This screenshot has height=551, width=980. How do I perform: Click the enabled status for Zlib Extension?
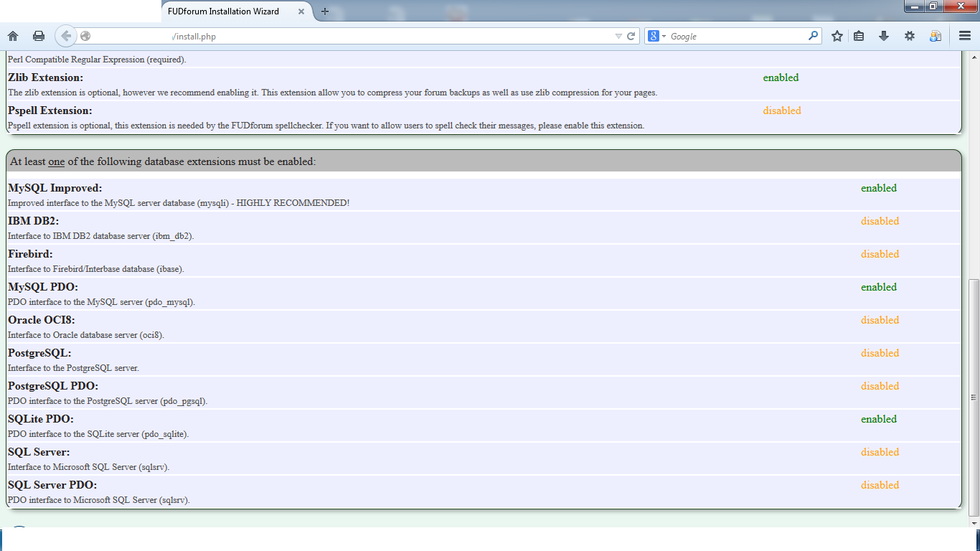pyautogui.click(x=781, y=77)
